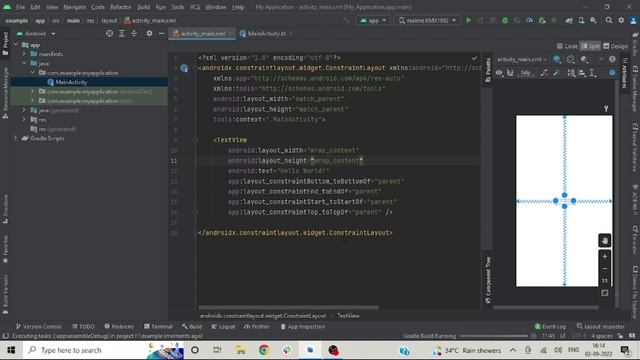The image size is (640, 360).
Task: Open the Build menu
Action: coord(144,7)
